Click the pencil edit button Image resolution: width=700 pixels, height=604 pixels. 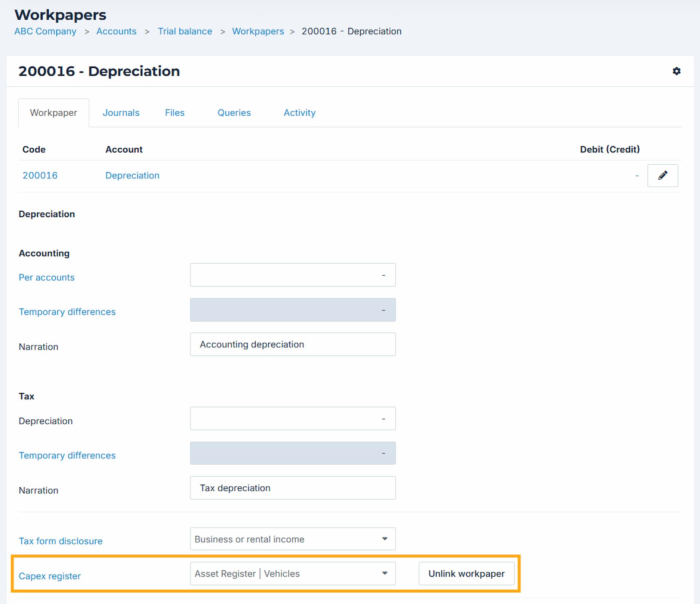(662, 176)
